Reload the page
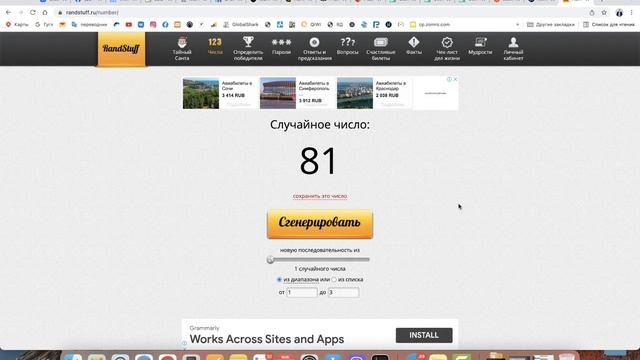 [33, 13]
